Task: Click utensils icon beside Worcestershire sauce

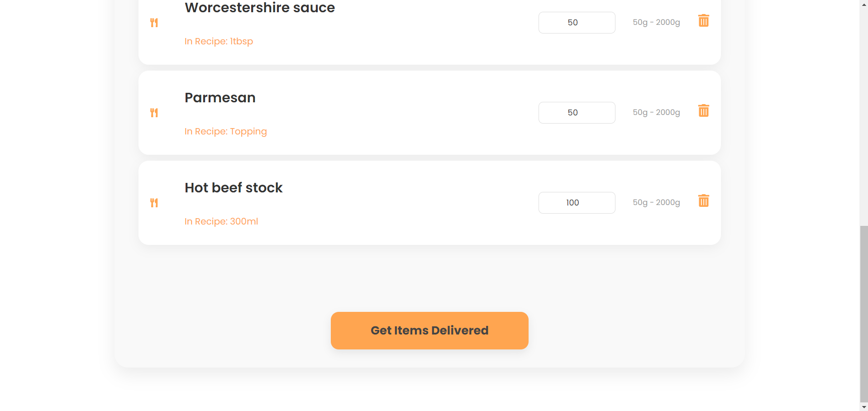Action: coord(154,23)
